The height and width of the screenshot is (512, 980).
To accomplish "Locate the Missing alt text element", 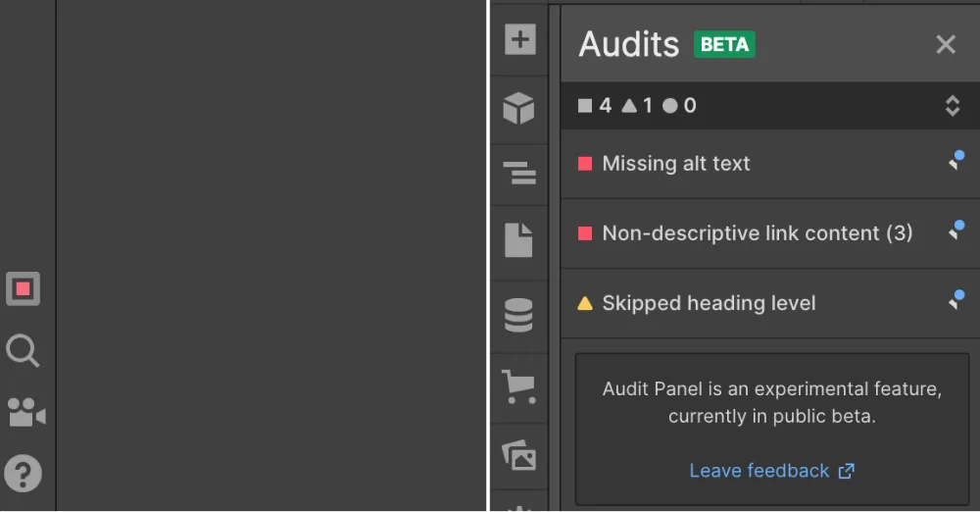I will pos(955,162).
